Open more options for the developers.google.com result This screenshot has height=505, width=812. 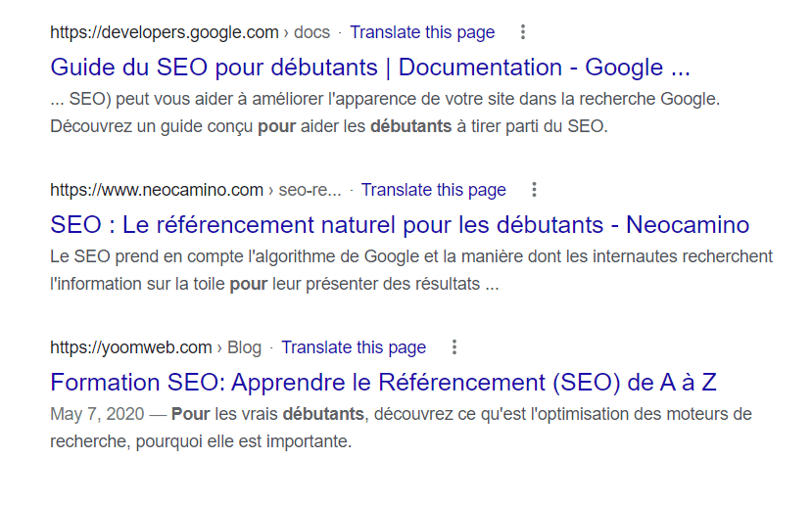tap(523, 32)
